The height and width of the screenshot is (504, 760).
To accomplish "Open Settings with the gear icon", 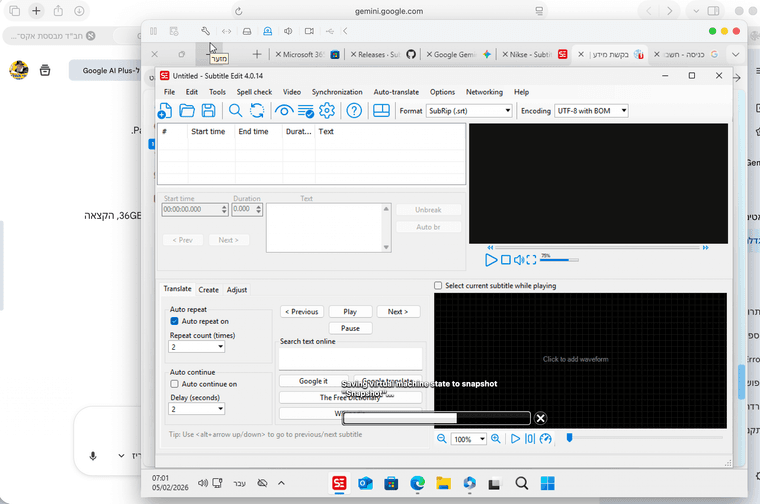I will tap(326, 111).
